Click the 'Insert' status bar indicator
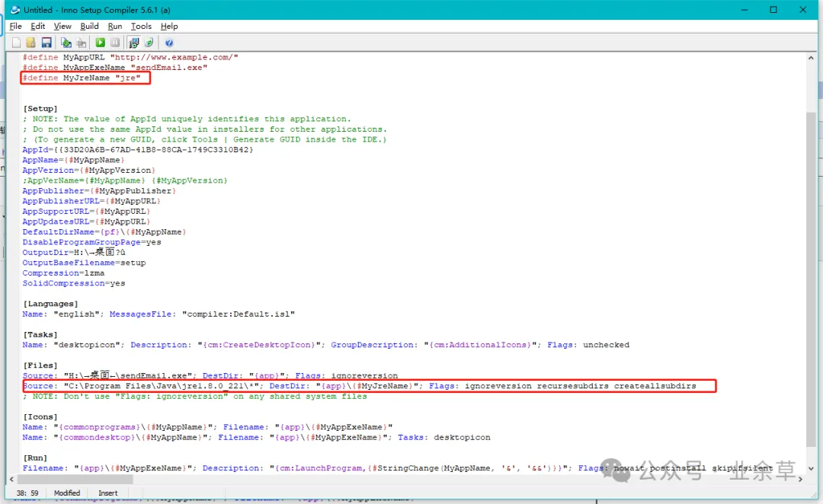Image resolution: width=823 pixels, height=504 pixels. (108, 493)
